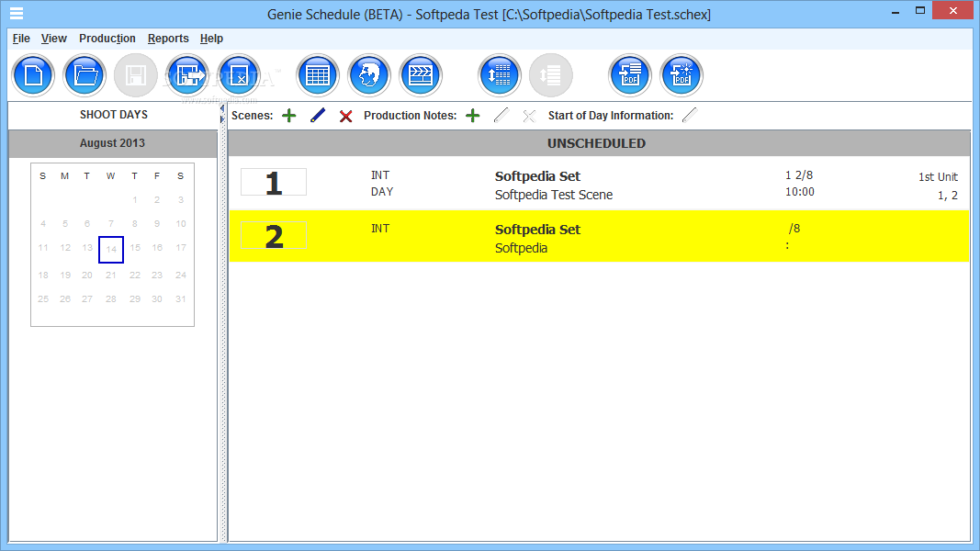Close the Genie Schedule window
Viewport: 980px width, 551px height.
click(953, 11)
